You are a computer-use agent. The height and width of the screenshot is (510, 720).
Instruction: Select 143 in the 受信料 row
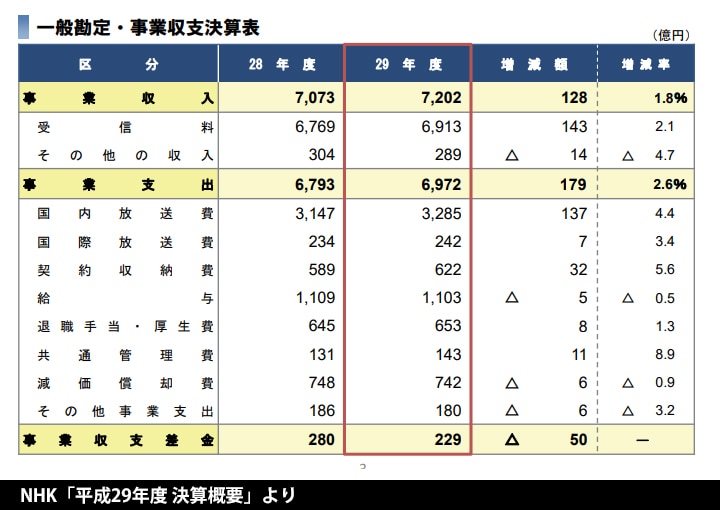pyautogui.click(x=574, y=127)
